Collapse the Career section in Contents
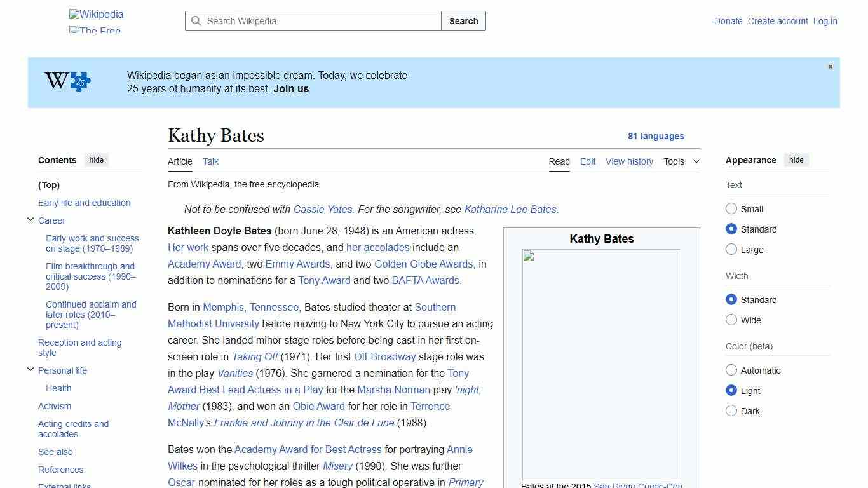 (x=31, y=219)
